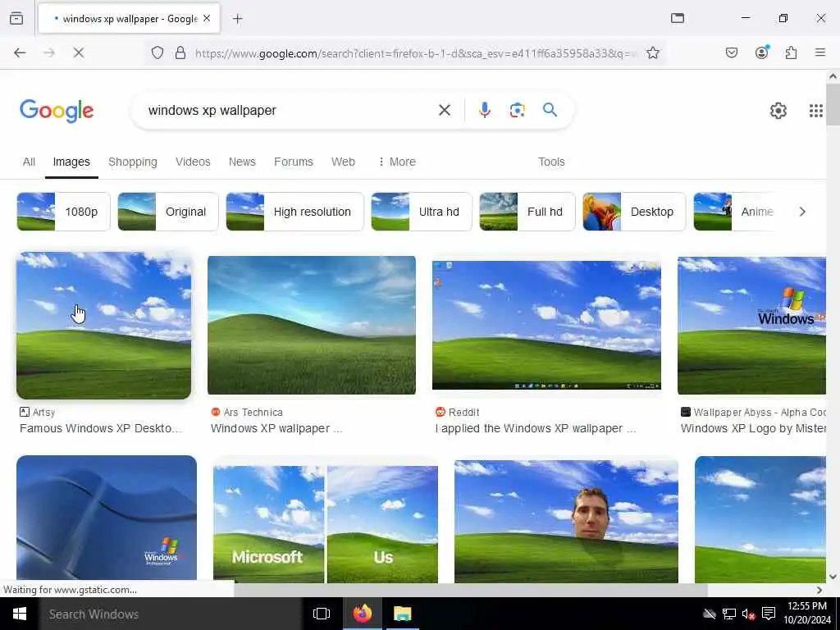Open Google quick settings gear
Image resolution: width=840 pixels, height=630 pixels.
point(778,111)
